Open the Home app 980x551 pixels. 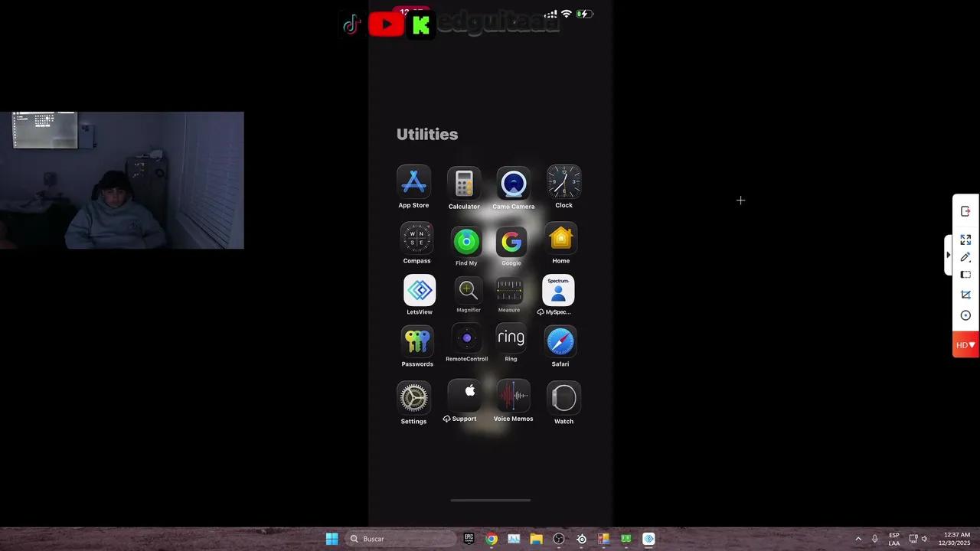(x=560, y=239)
